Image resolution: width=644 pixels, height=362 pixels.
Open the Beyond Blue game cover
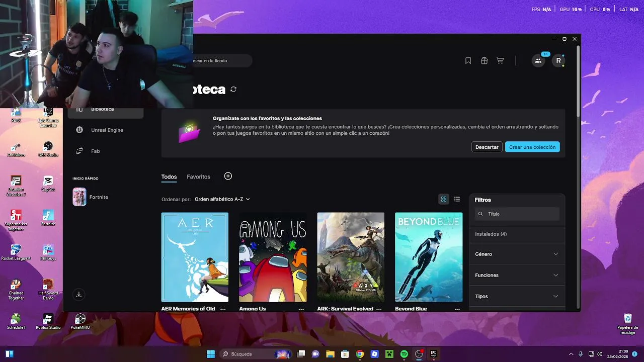[x=429, y=257]
